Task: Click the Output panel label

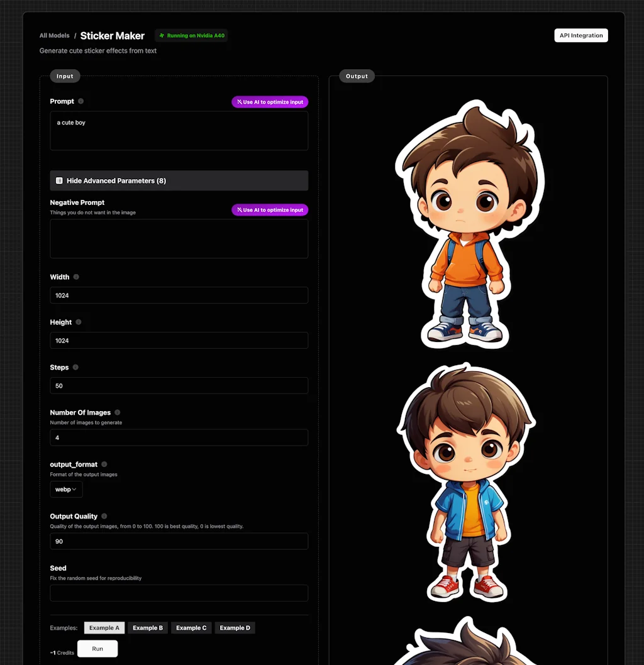Action: click(357, 75)
